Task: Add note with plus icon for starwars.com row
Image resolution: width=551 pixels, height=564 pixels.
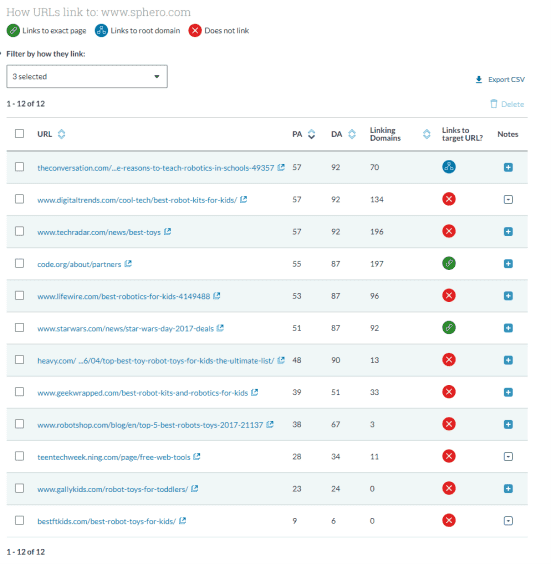Action: (x=508, y=328)
